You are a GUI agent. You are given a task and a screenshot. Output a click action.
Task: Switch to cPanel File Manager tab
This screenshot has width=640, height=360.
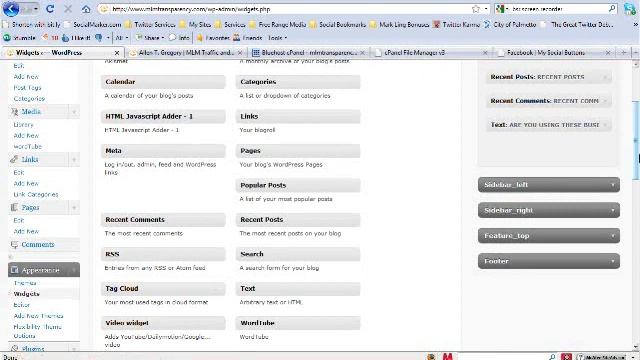431,53
